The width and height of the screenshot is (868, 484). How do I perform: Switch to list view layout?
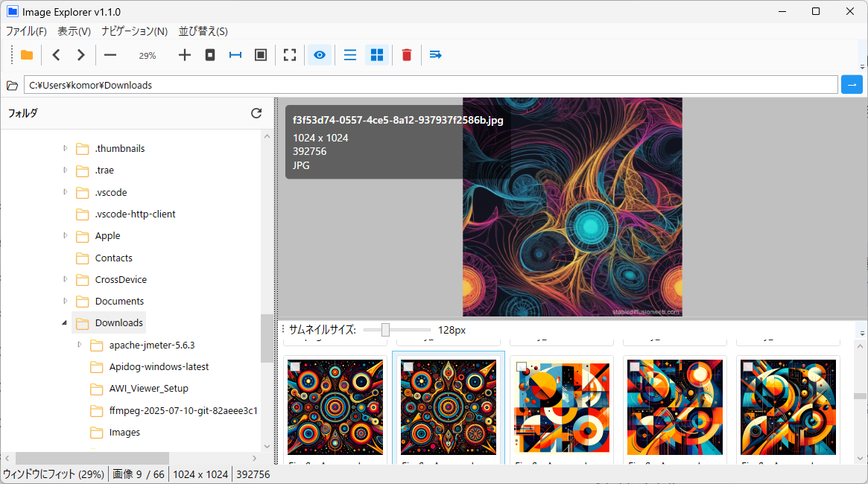(349, 54)
